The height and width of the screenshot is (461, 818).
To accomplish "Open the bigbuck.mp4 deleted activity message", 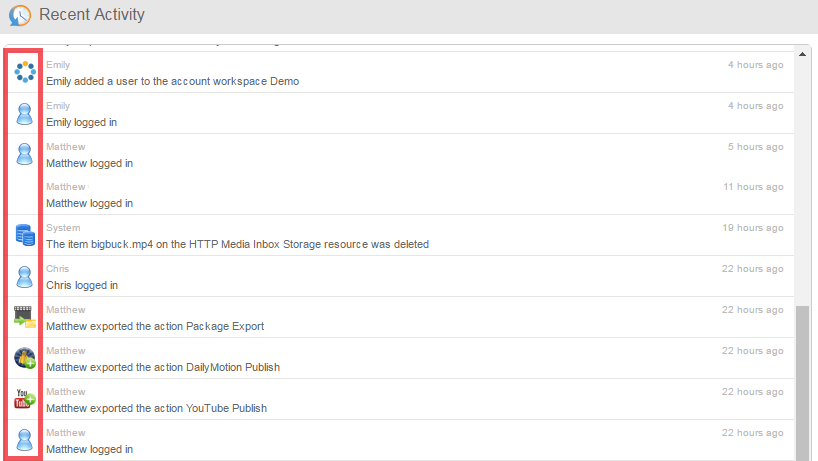I will (x=237, y=244).
